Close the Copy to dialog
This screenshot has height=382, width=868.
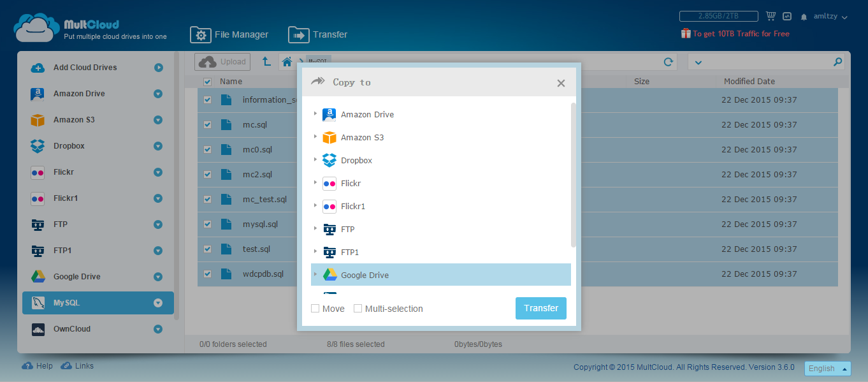(561, 83)
